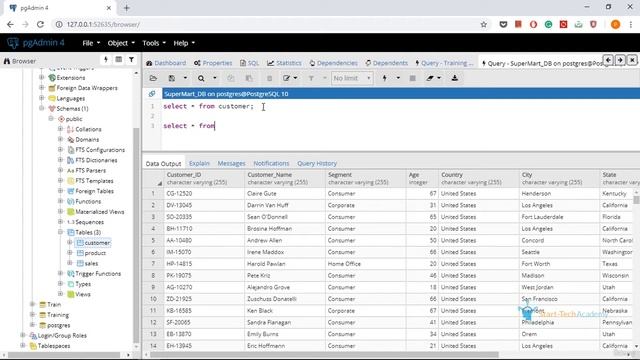This screenshot has height=360, width=640.
Task: Switch to the Statistics tab
Action: pyautogui.click(x=284, y=63)
